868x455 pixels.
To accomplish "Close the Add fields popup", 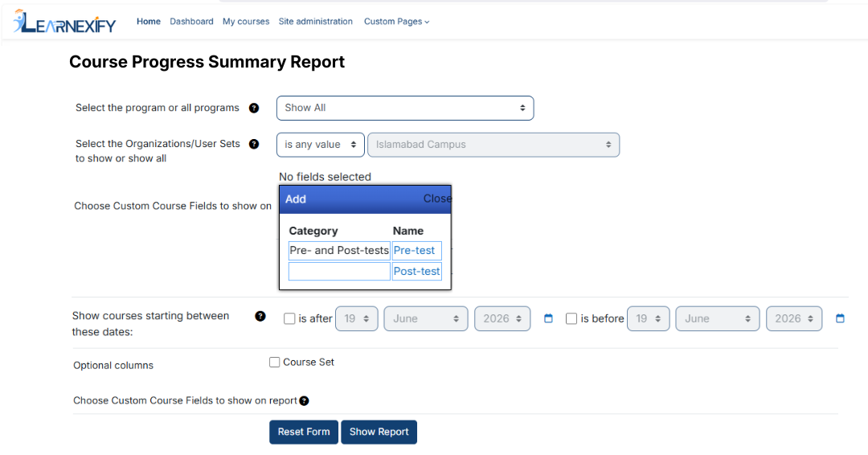I will tap(437, 199).
